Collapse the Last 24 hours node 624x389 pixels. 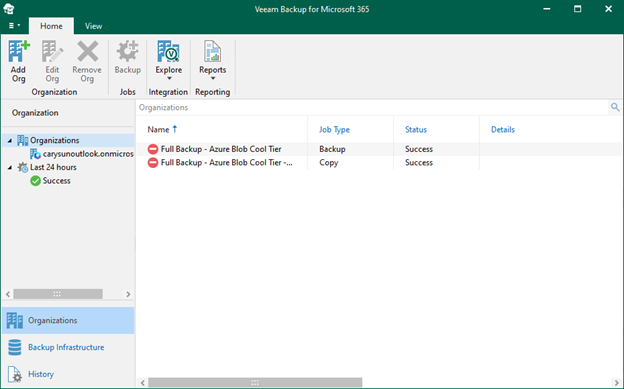click(10, 168)
